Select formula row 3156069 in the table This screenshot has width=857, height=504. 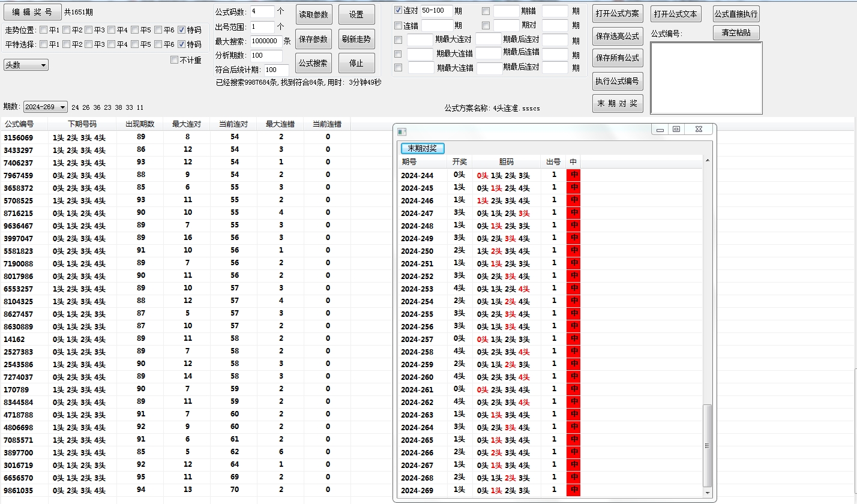(x=19, y=137)
